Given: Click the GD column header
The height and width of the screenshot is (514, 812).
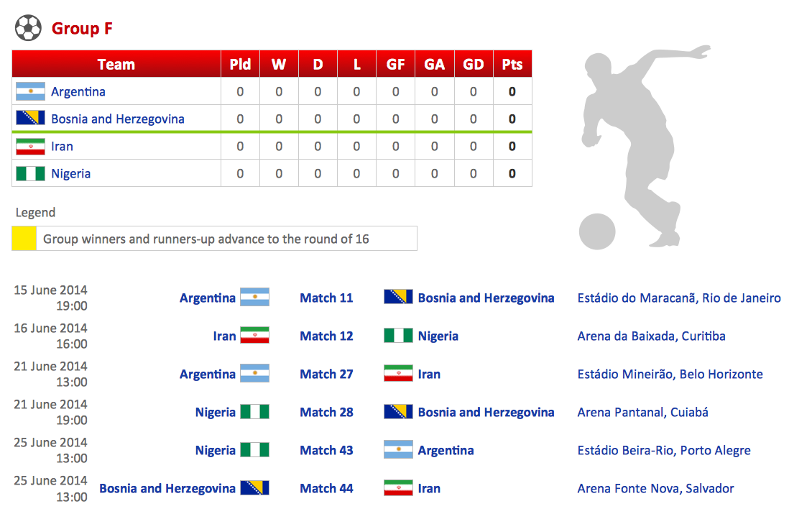Looking at the screenshot, I should 473,64.
